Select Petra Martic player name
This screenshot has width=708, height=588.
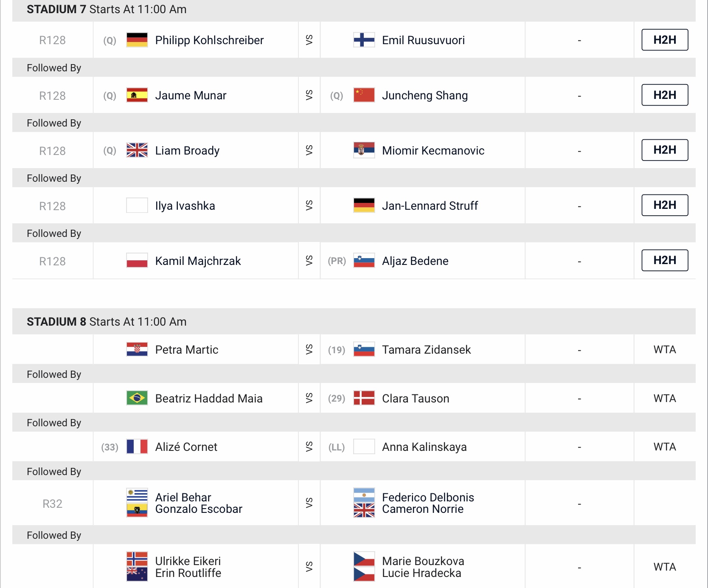click(187, 350)
